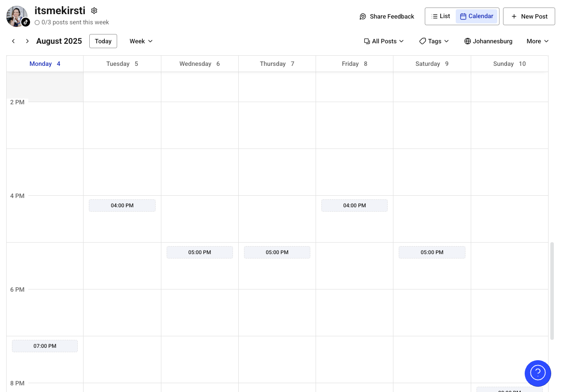Open the All Posts filter dropdown

tap(384, 41)
